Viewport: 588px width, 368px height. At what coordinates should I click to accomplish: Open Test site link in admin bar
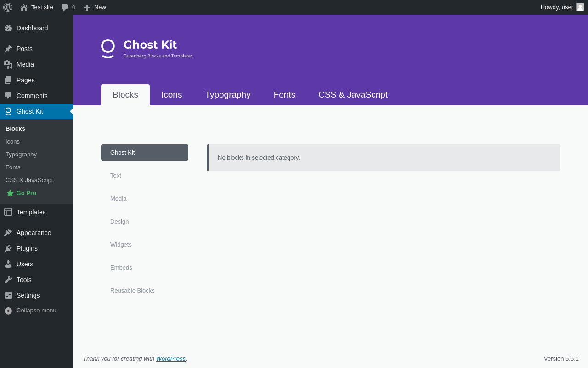[x=42, y=7]
